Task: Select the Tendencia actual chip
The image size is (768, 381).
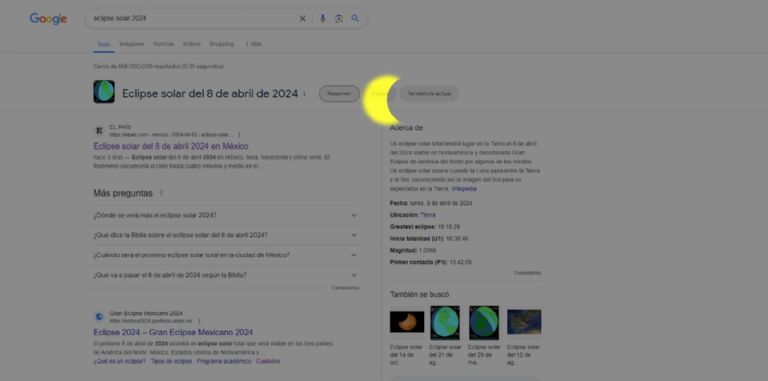Action: (430, 94)
